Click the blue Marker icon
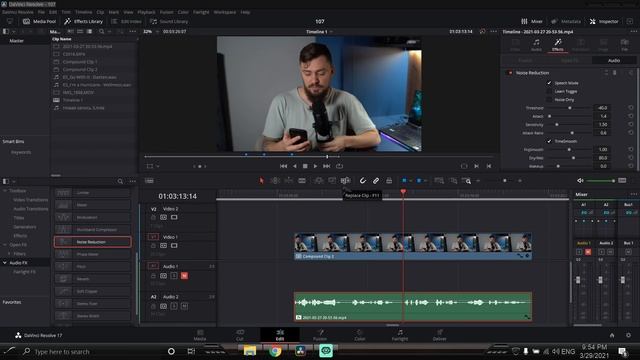This screenshot has width=640, height=360. pos(419,180)
